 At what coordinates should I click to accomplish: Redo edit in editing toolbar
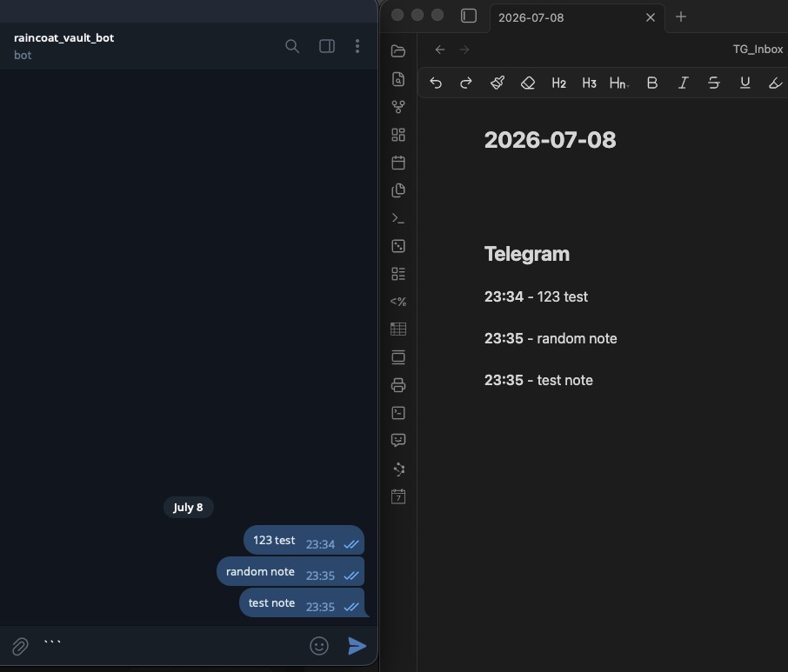click(466, 83)
